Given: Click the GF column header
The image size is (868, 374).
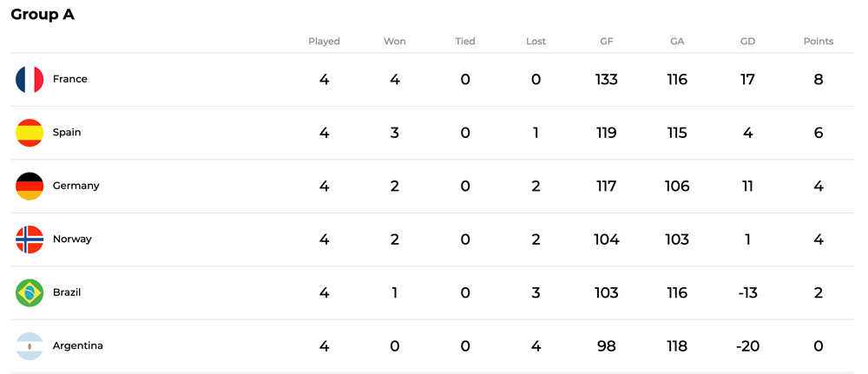Looking at the screenshot, I should [606, 41].
